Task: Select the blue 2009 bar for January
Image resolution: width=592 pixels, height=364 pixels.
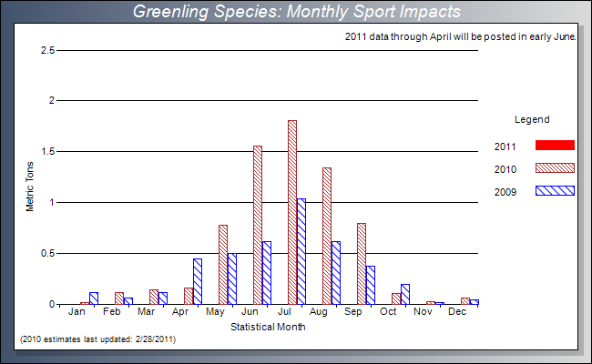Action: point(94,298)
